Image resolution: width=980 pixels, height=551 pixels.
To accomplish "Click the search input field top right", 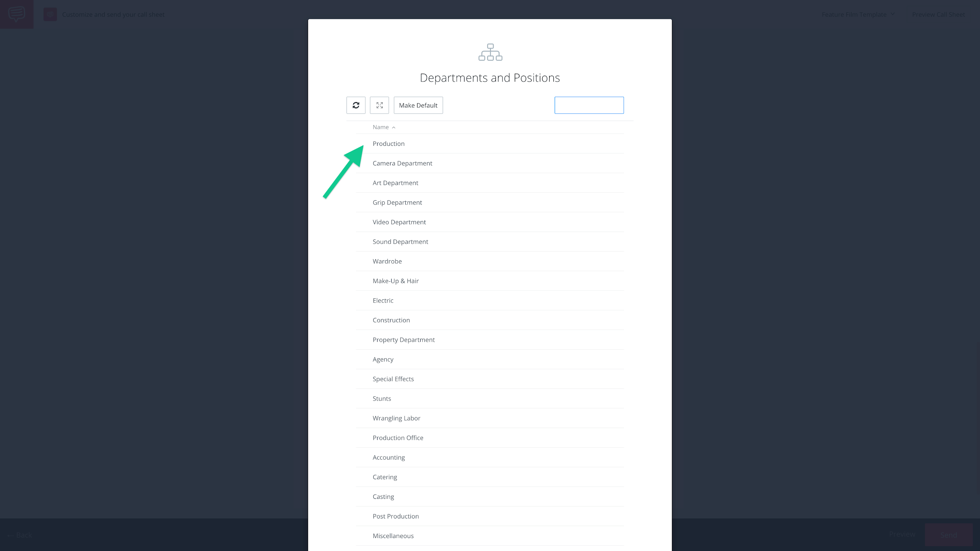I will 589,105.
